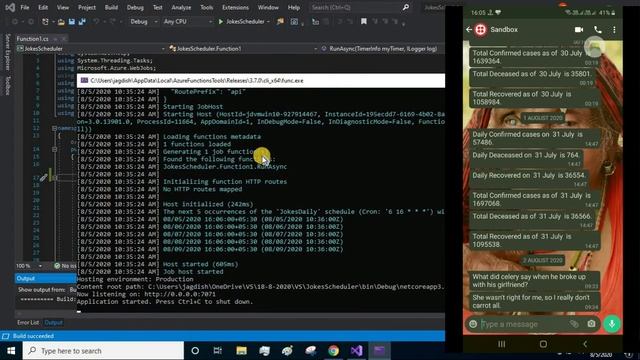Viewport: 640px width, 360px height.
Task: Open the Sandbox contact avatar
Action: pyautogui.click(x=481, y=29)
